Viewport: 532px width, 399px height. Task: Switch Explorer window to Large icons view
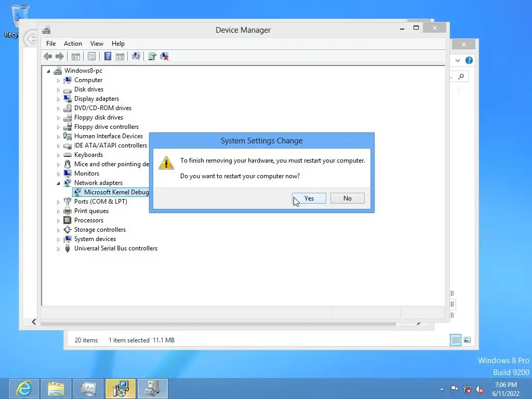click(x=467, y=340)
